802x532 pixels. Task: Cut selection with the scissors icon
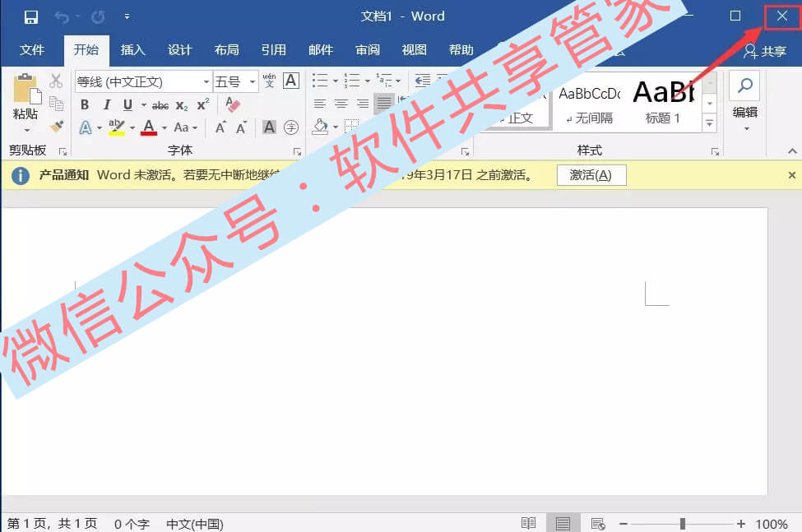pyautogui.click(x=56, y=81)
